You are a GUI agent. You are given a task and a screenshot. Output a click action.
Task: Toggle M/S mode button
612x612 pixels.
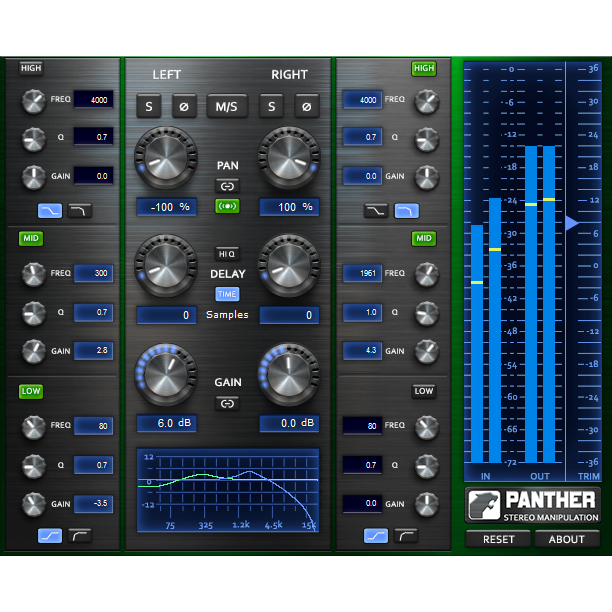tap(227, 106)
